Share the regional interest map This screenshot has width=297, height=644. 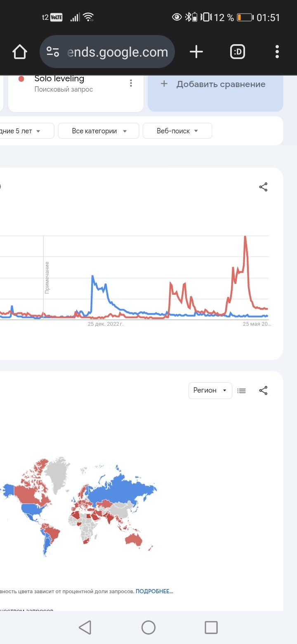tap(263, 390)
